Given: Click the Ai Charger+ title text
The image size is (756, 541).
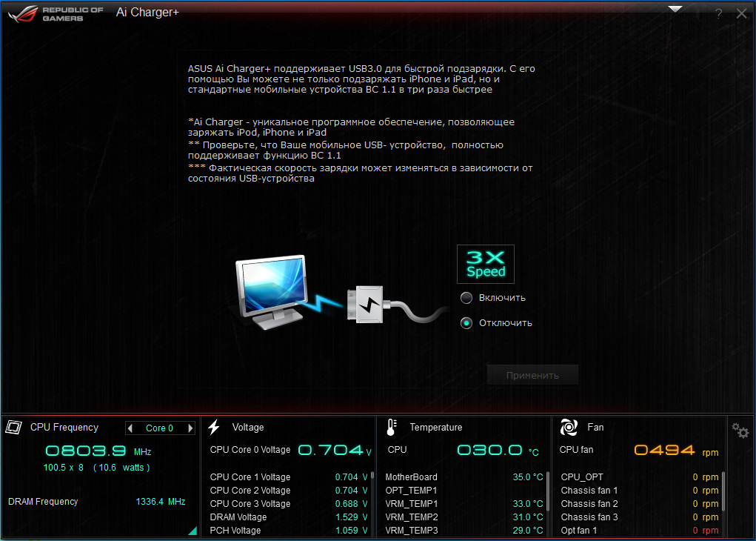Looking at the screenshot, I should pos(147,13).
